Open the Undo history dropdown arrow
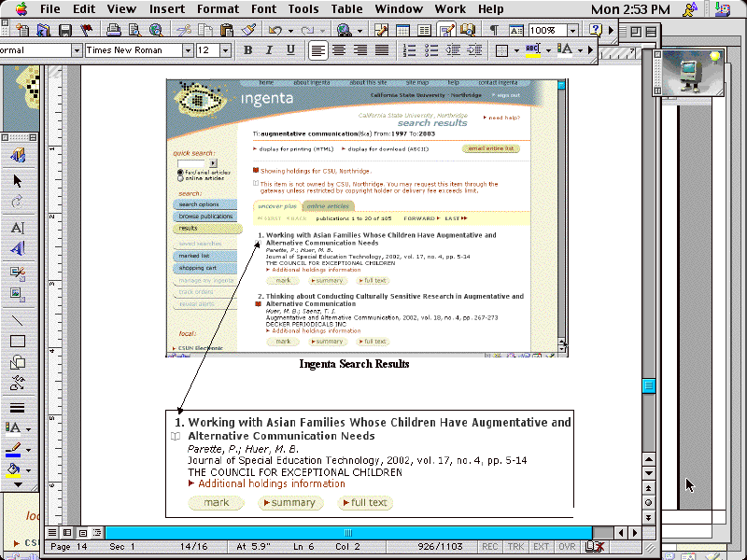 click(x=290, y=31)
